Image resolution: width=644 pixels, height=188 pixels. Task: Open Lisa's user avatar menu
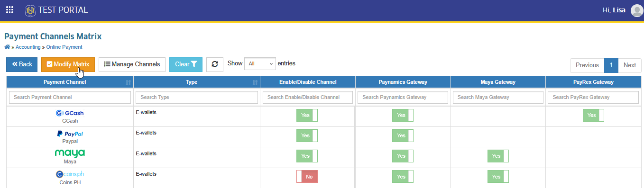pyautogui.click(x=637, y=10)
